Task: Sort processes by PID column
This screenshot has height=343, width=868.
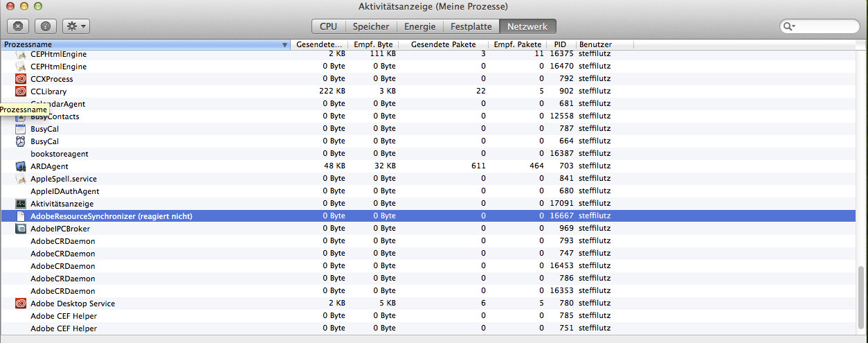Action: pyautogui.click(x=560, y=45)
